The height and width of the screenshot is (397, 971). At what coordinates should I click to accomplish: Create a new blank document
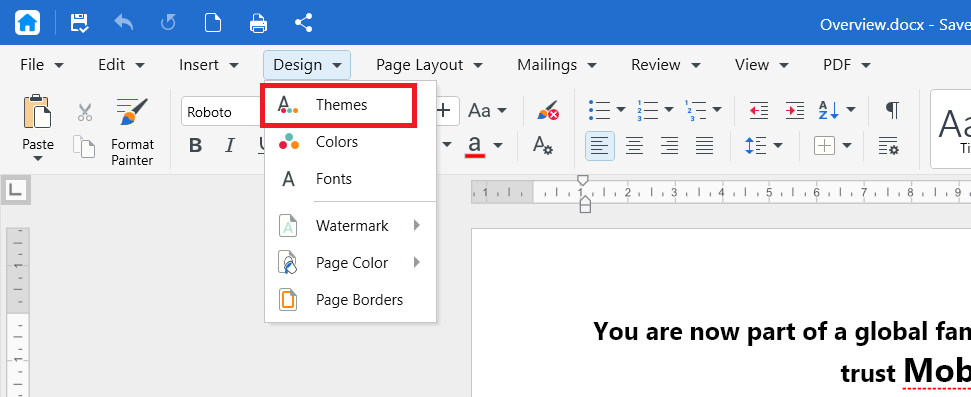coord(213,23)
